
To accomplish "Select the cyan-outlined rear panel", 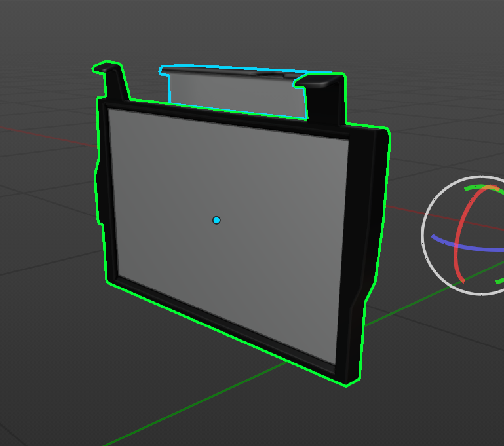I will tap(235, 93).
